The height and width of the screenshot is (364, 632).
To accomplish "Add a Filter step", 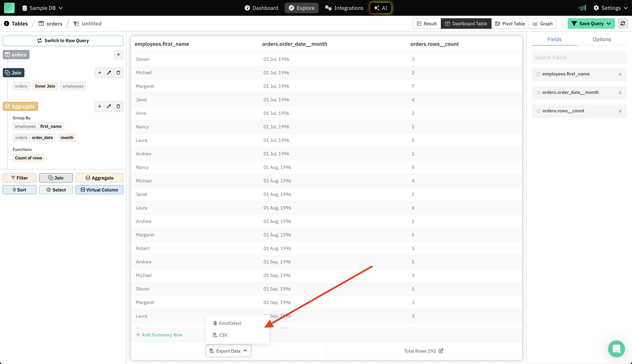I will click(19, 178).
